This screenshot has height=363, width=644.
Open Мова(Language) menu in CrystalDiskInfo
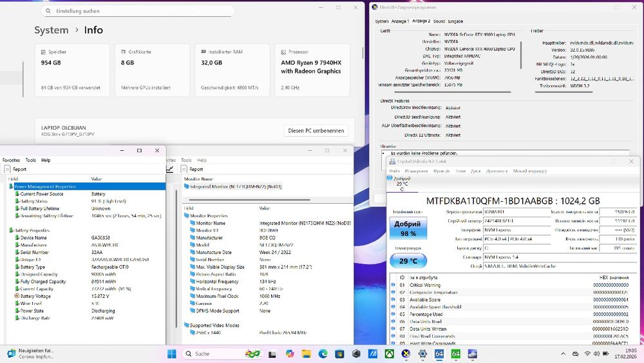point(529,171)
